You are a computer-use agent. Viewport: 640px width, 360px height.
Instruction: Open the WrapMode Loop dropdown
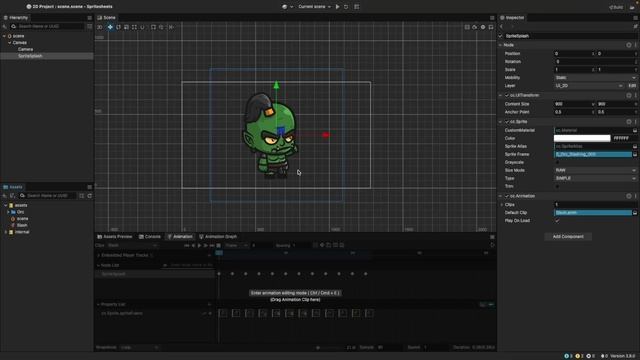[x=139, y=348]
